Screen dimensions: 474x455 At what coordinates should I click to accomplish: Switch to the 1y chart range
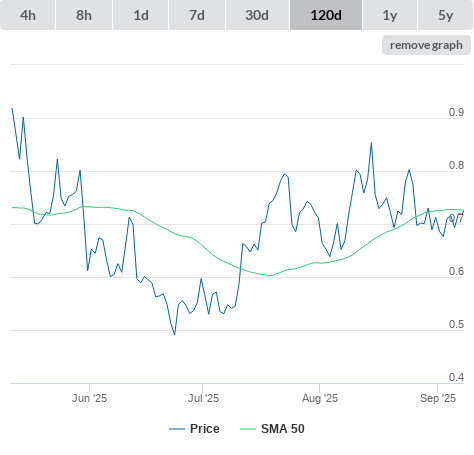point(390,15)
